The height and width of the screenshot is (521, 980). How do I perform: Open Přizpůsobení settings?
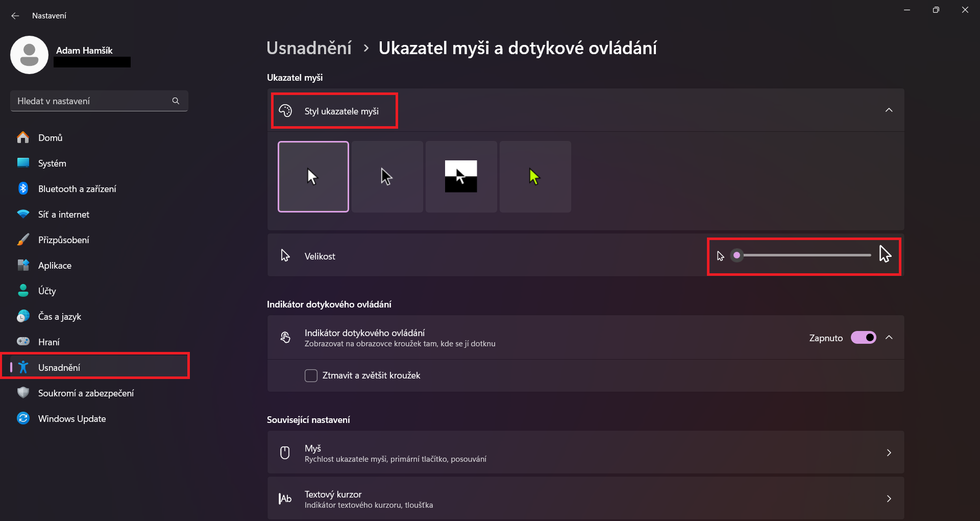[x=64, y=240]
